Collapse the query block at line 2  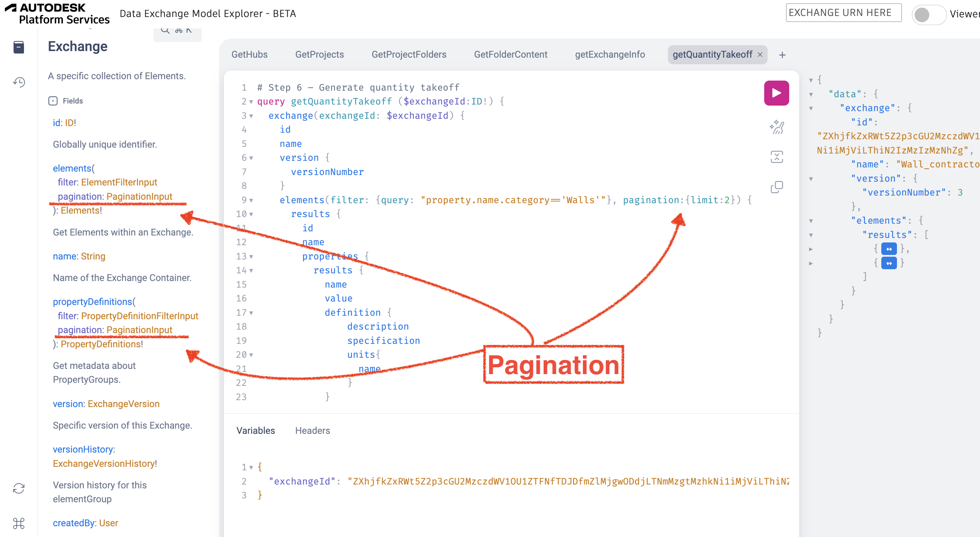click(251, 102)
